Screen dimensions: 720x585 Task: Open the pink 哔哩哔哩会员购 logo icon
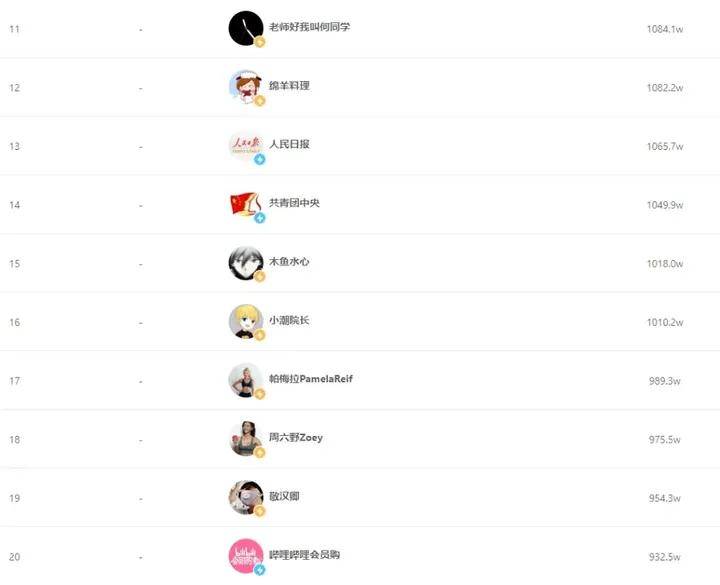[246, 557]
